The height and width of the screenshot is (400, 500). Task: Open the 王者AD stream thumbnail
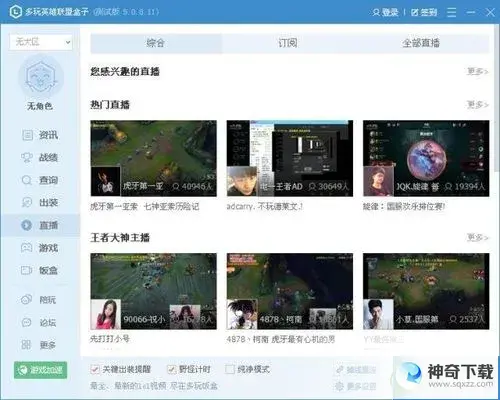(290, 158)
